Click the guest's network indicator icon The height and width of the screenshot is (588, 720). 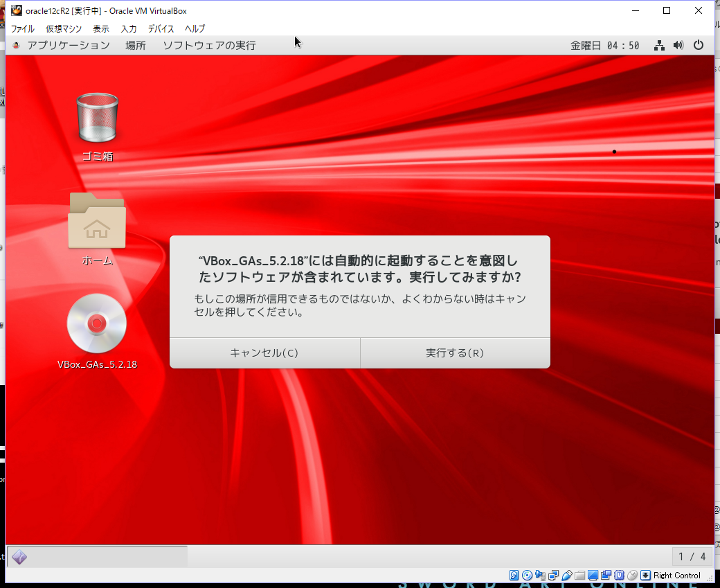[x=659, y=44]
